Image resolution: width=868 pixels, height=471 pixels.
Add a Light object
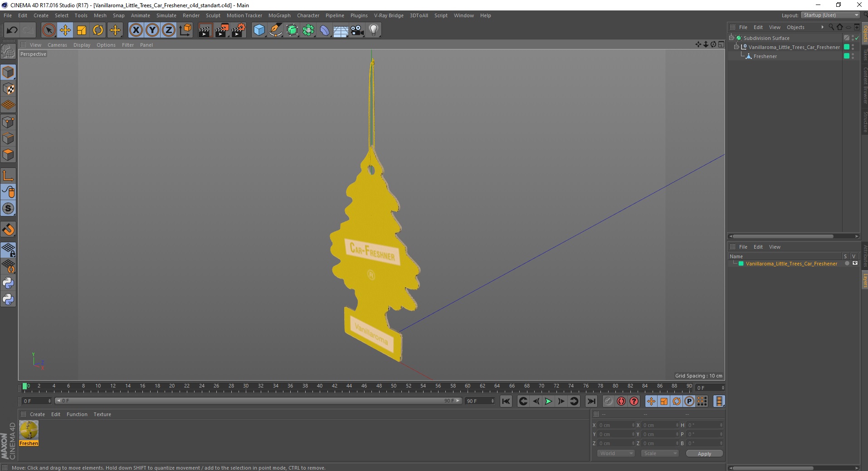coord(374,30)
